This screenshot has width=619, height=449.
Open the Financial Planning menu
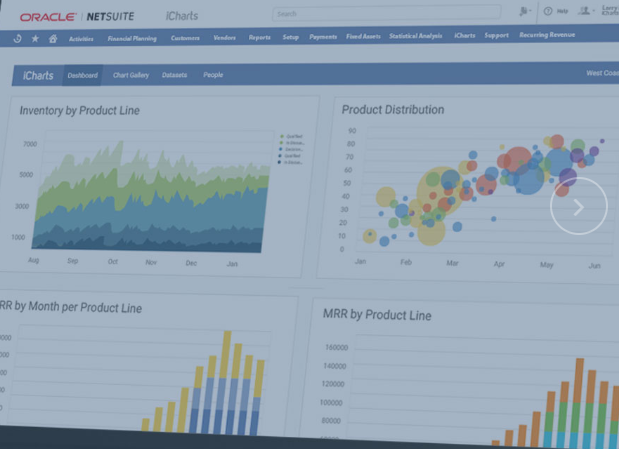132,38
